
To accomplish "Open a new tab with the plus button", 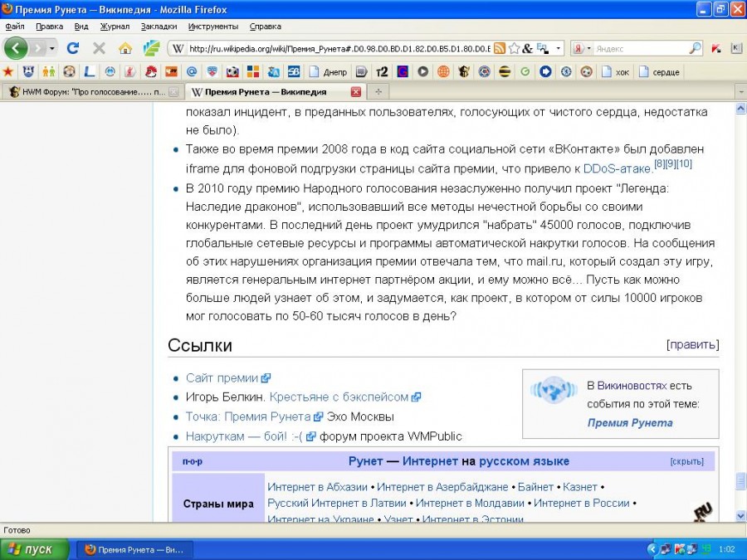I will pos(378,92).
